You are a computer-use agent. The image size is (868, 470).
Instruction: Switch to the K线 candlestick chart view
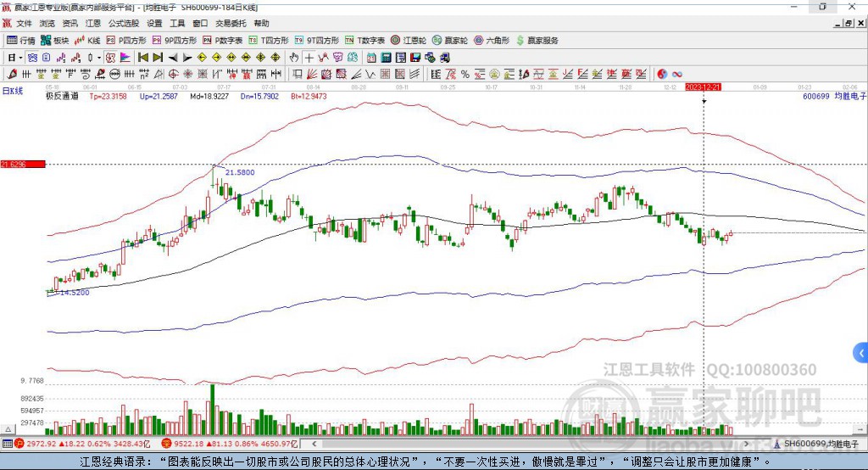coord(87,41)
